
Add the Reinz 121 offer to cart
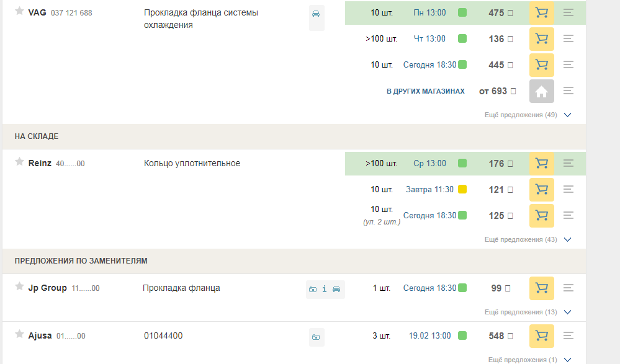click(541, 190)
